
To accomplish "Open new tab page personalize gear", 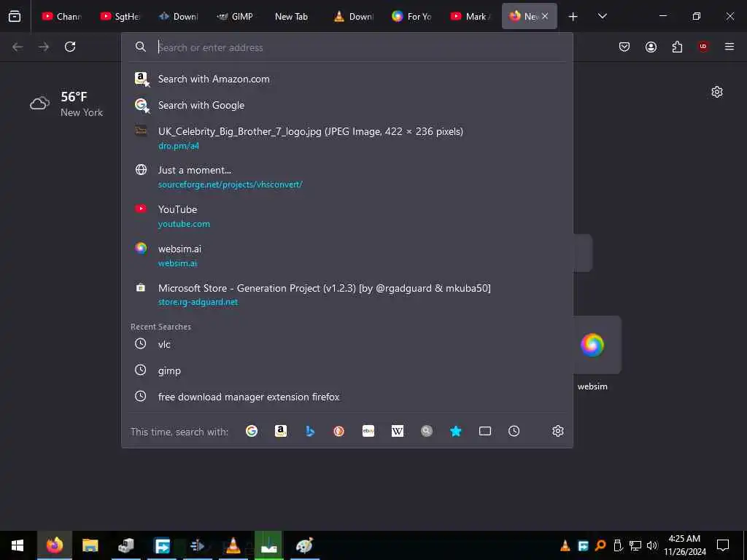I will 717,92.
